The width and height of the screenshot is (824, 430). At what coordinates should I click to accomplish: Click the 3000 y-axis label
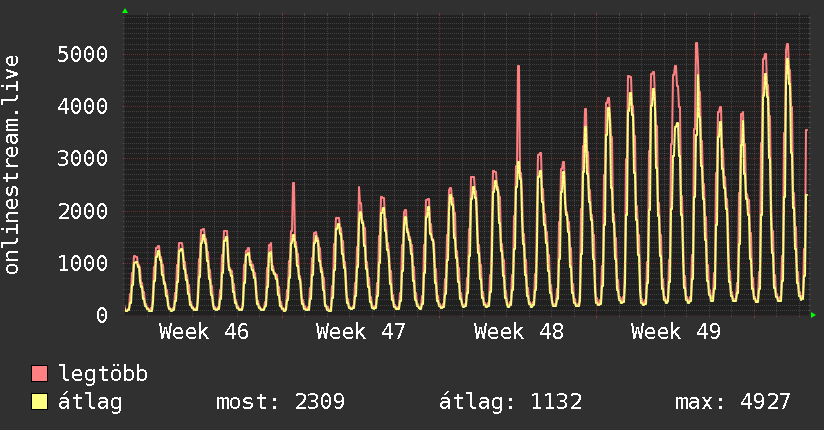point(82,159)
